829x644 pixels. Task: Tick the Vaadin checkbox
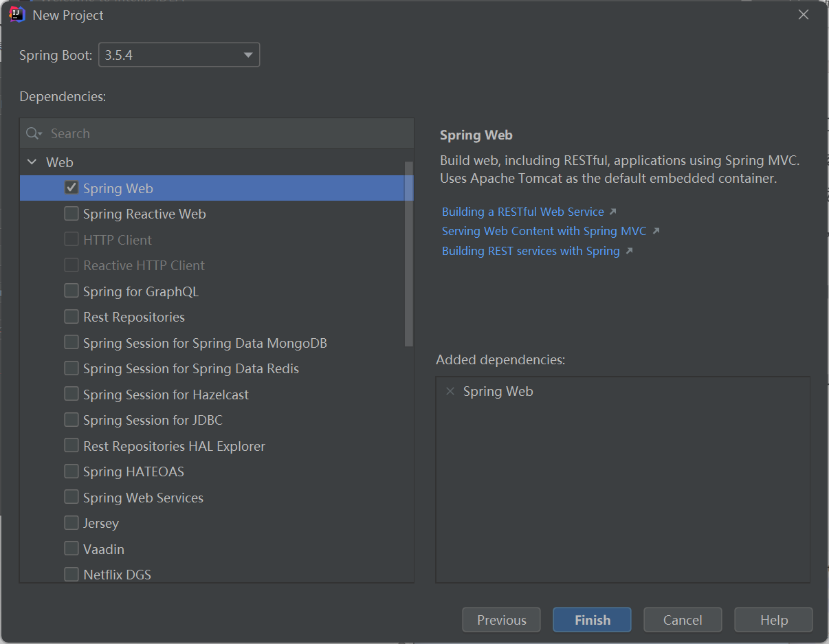click(x=71, y=548)
